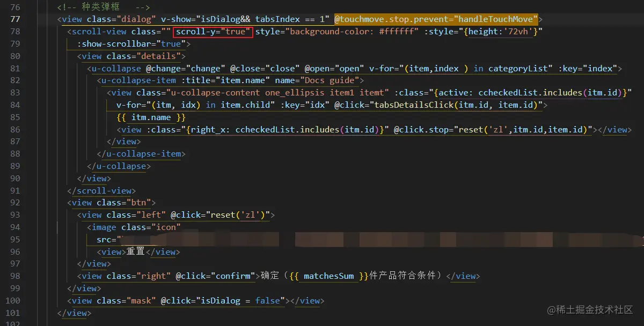
Task: Select line number 99 in the gutter
Action: (15, 288)
